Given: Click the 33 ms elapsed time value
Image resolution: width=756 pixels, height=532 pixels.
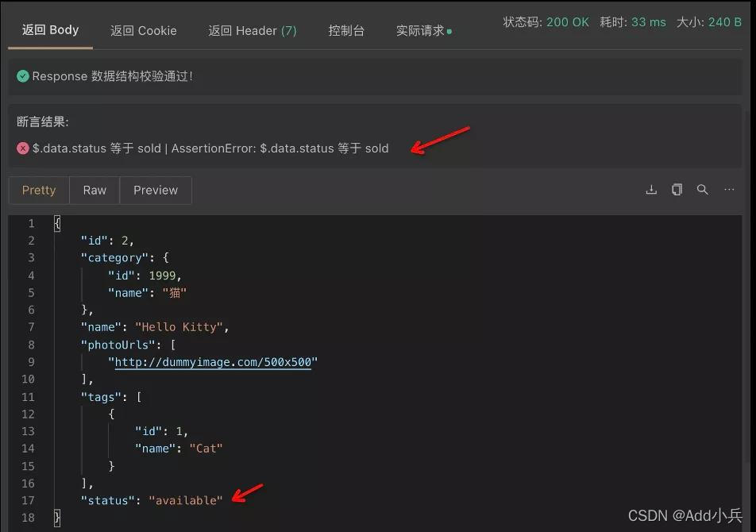Looking at the screenshot, I should pos(649,22).
